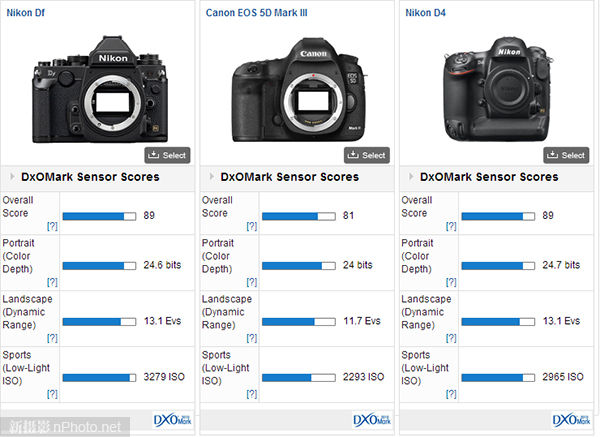Click Nikon Df overall score value 89

point(149,215)
